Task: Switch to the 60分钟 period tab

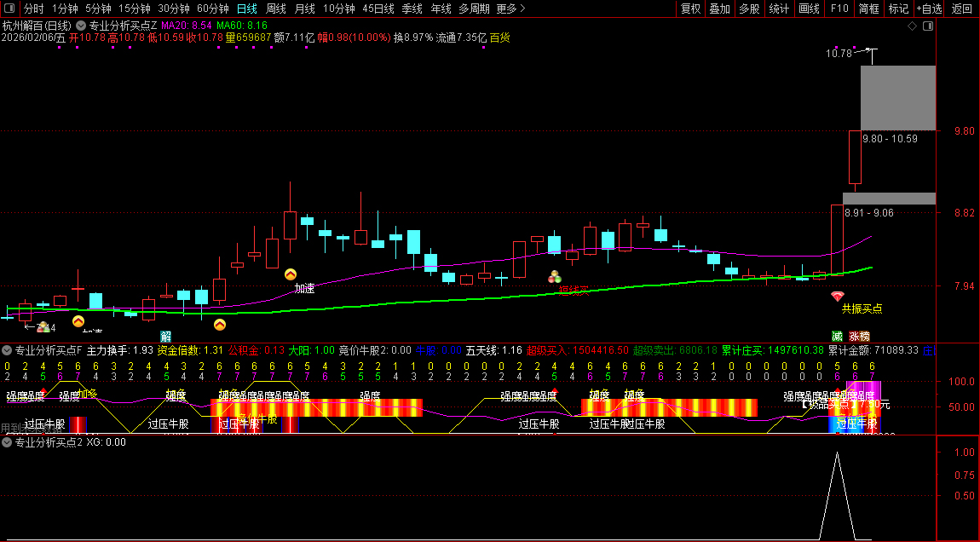Action: pos(213,9)
